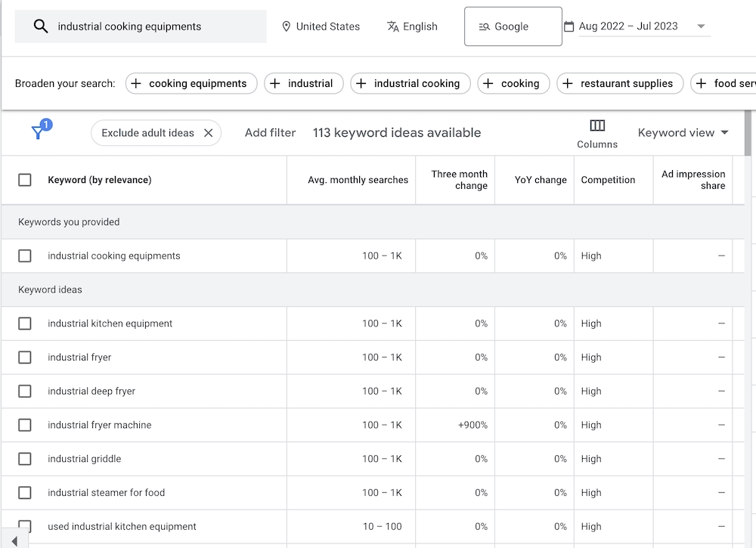The height and width of the screenshot is (548, 756).
Task: Open the Keyword view dropdown
Action: coord(683,132)
